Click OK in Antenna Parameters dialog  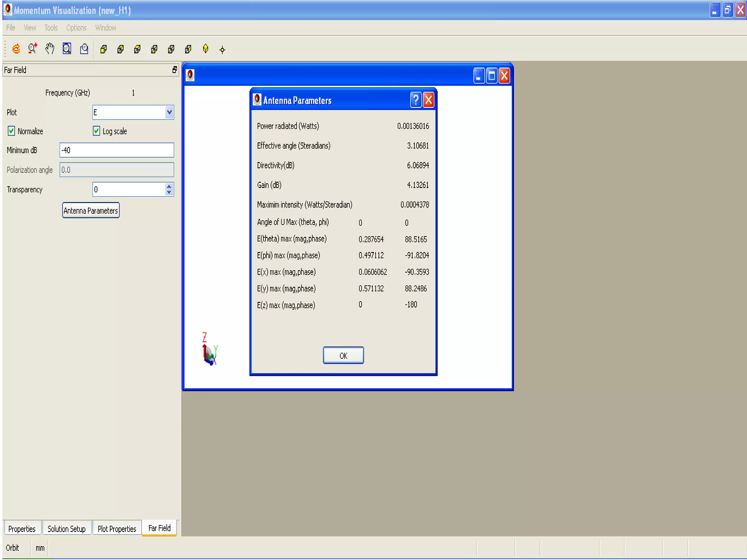(343, 355)
